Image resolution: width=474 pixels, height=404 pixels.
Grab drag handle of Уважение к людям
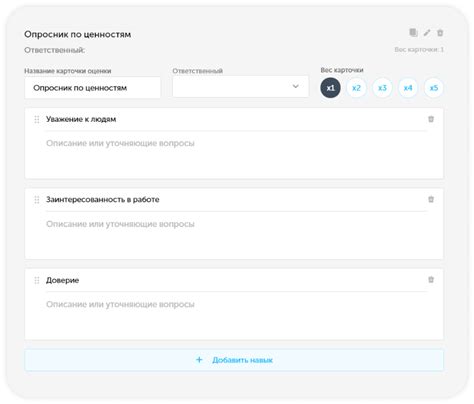pyautogui.click(x=37, y=119)
